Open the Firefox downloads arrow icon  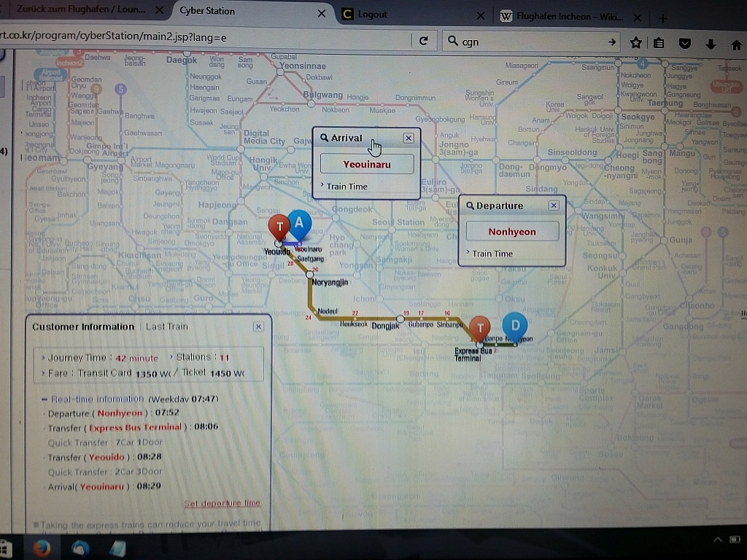711,43
